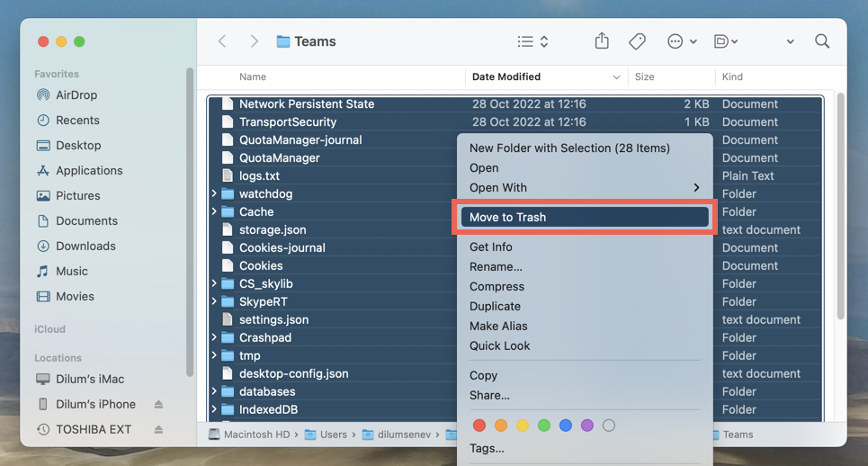Expand the Open With submenu
This screenshot has width=868, height=466.
[585, 188]
